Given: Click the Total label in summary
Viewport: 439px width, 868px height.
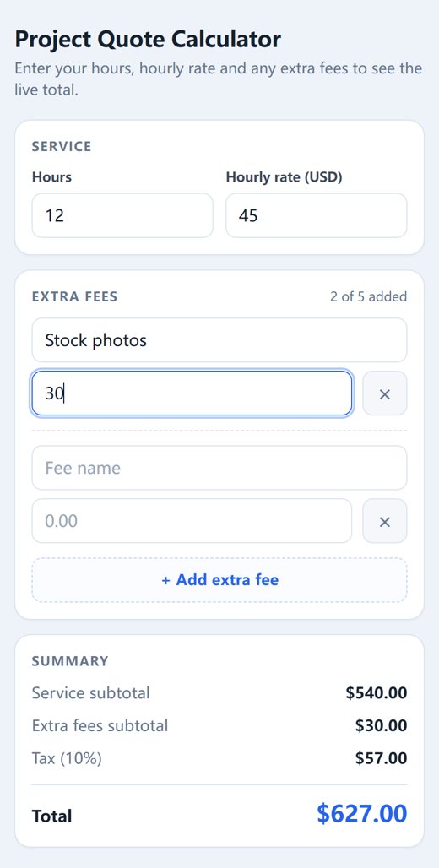Looking at the screenshot, I should tap(52, 816).
